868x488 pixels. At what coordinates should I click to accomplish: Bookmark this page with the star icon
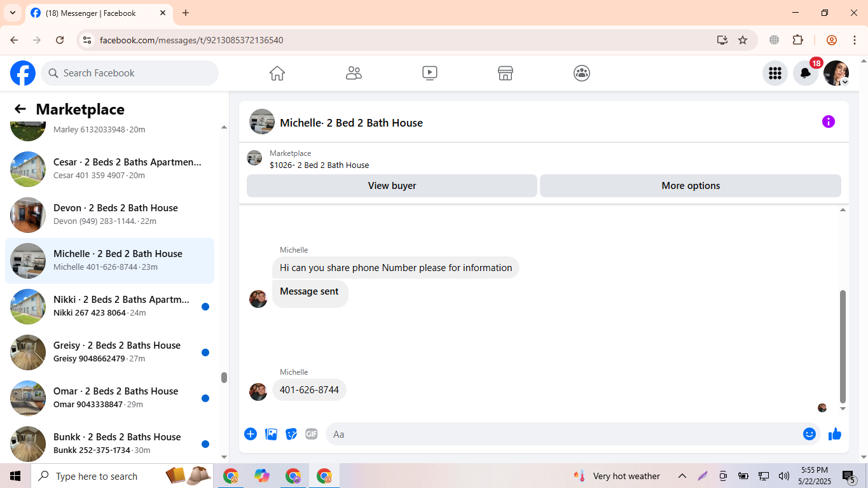point(743,40)
